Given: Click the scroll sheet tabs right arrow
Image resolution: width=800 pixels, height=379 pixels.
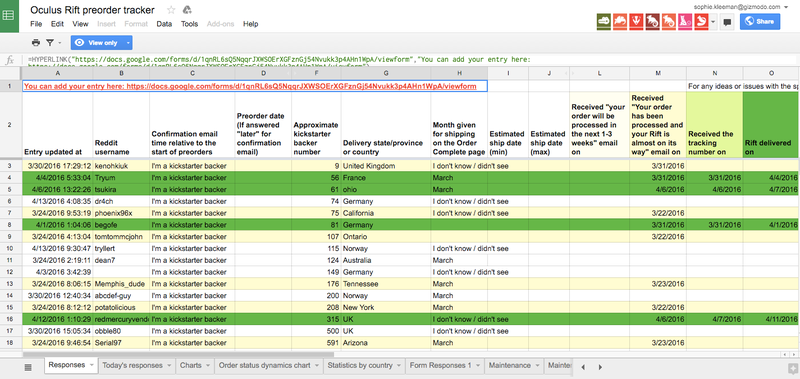Looking at the screenshot, I should 600,367.
